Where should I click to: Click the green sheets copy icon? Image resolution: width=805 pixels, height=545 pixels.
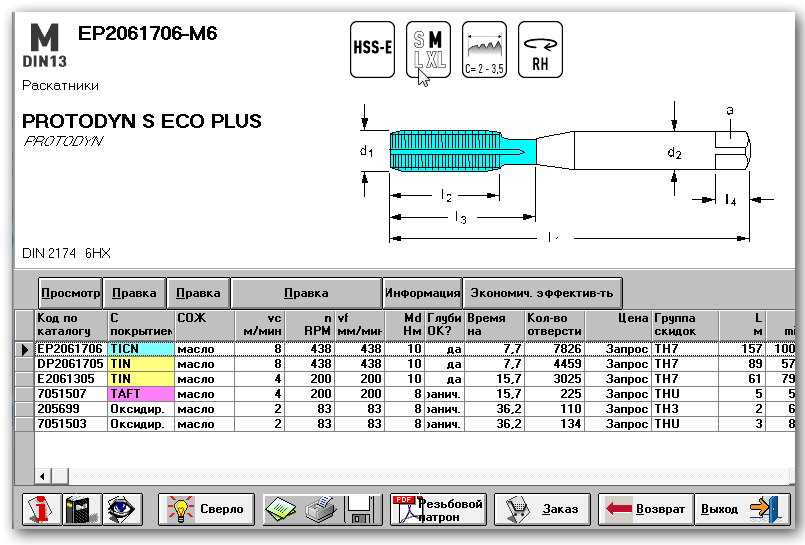coord(282,509)
